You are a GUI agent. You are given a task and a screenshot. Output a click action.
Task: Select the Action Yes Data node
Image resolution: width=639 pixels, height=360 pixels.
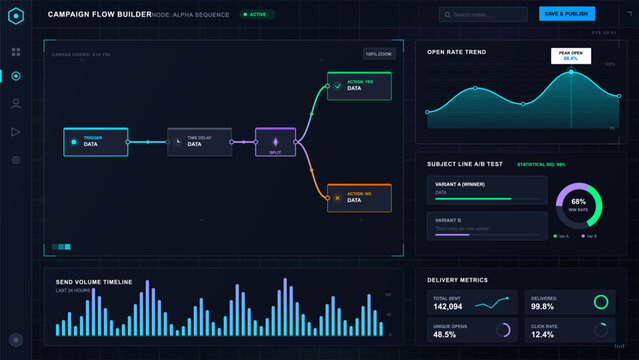pyautogui.click(x=359, y=86)
